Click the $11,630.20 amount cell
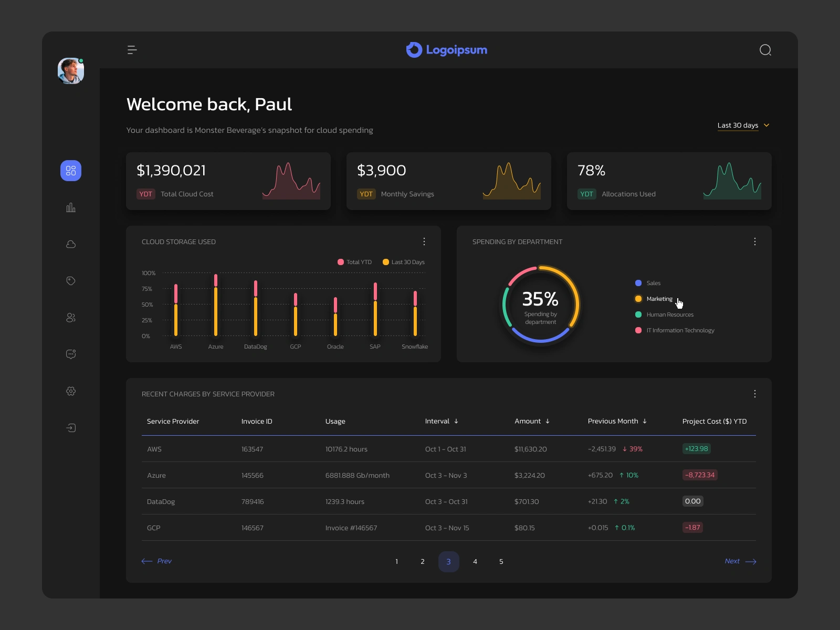 [531, 449]
